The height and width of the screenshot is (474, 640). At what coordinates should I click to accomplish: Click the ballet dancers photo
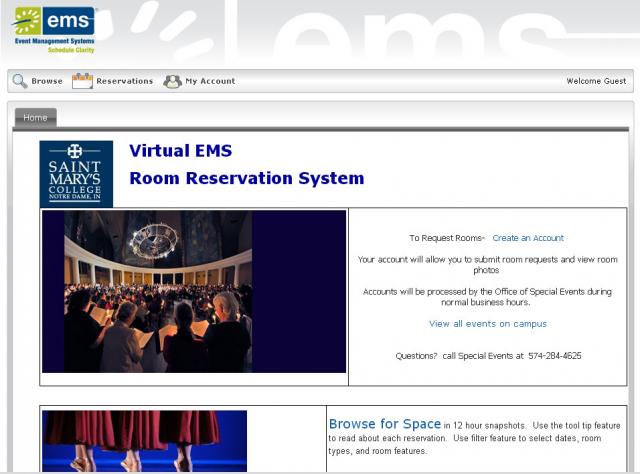[144, 441]
